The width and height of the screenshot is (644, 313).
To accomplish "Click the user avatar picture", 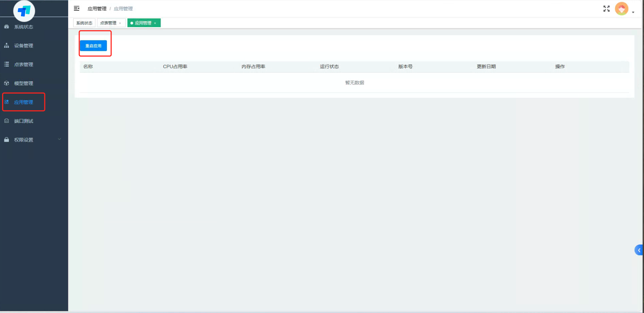I will click(x=621, y=9).
